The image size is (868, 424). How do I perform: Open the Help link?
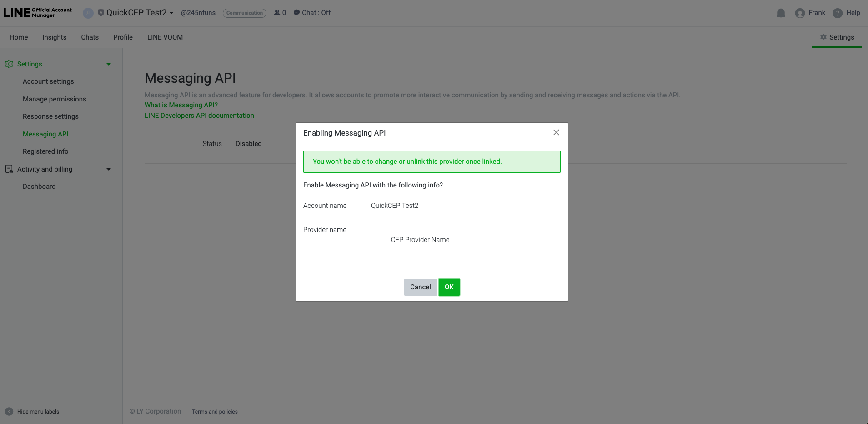coord(853,13)
